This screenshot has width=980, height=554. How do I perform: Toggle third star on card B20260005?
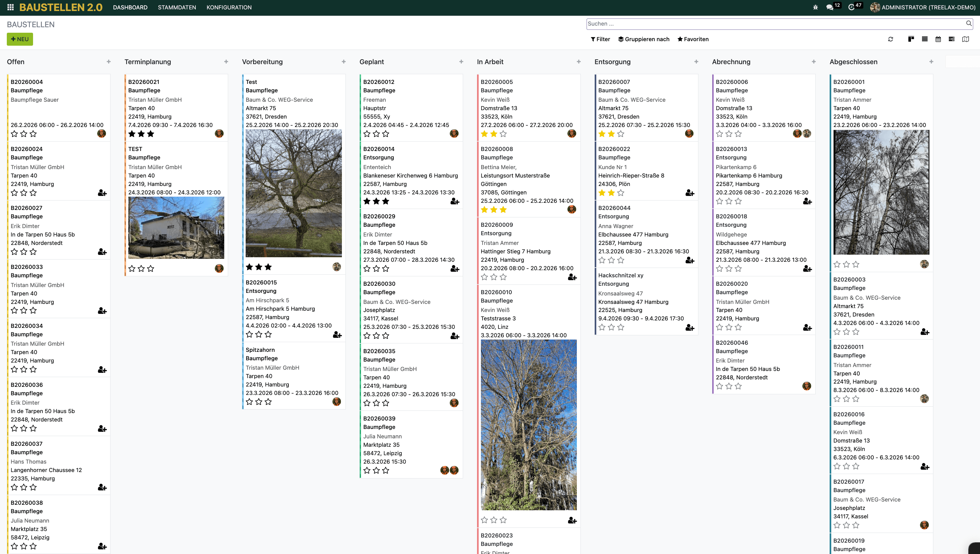503,134
